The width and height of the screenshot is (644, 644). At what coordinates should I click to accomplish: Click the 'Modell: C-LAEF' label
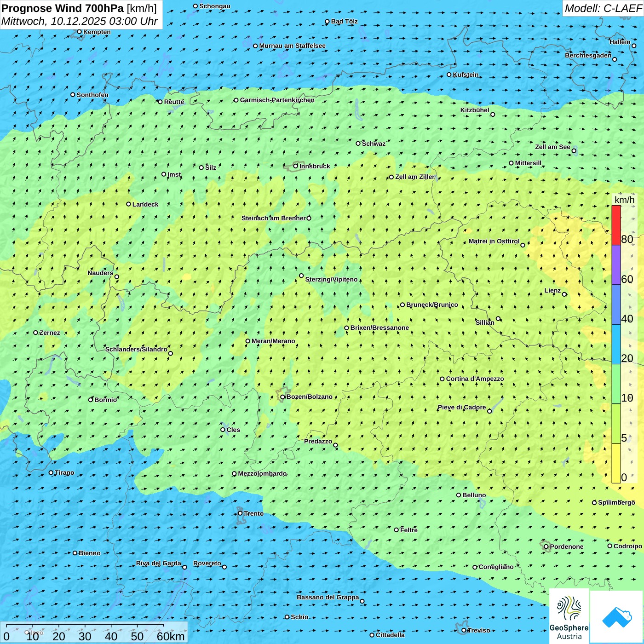pos(603,8)
